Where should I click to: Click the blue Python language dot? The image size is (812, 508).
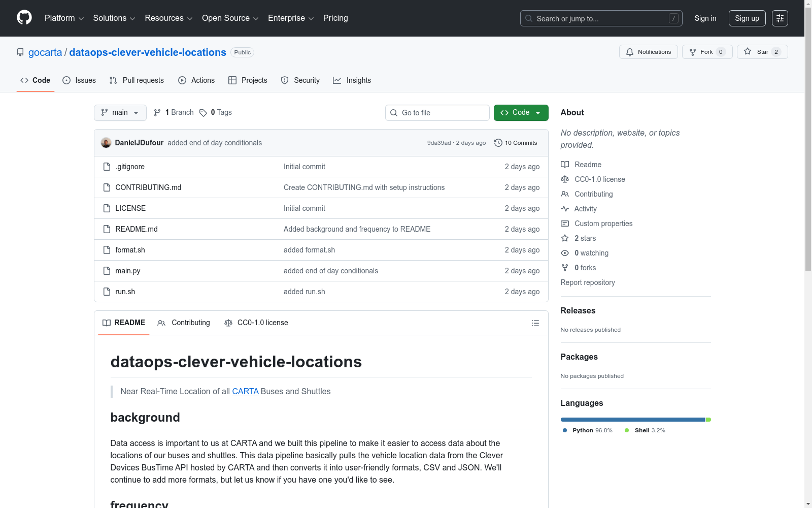coord(565,430)
